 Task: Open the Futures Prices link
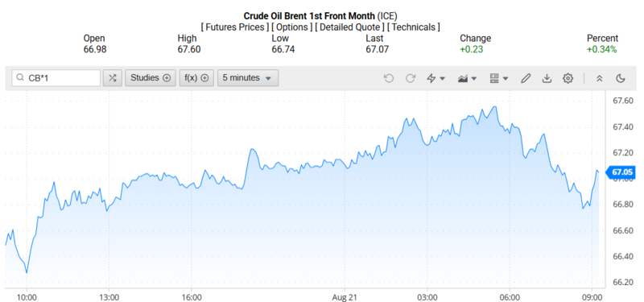(x=234, y=27)
